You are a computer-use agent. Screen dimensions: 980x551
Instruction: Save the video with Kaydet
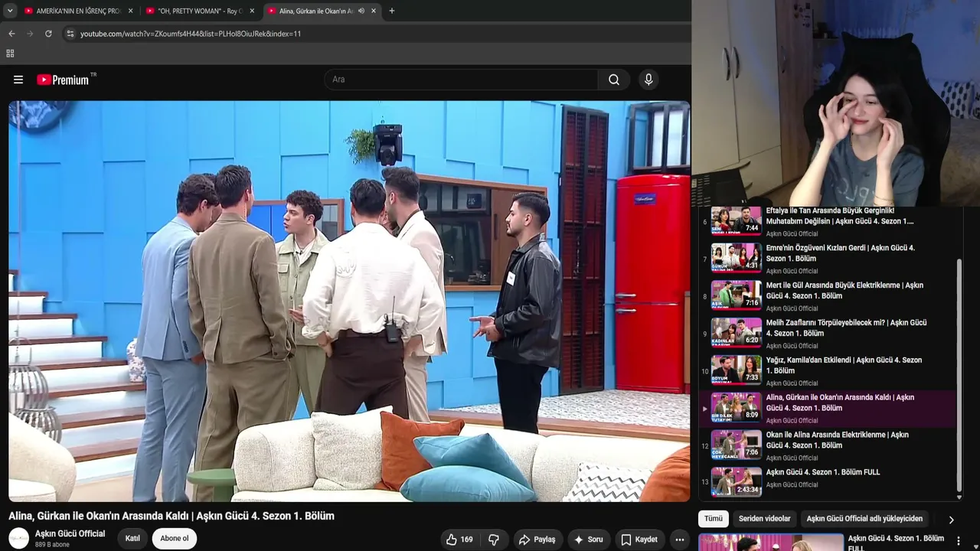(x=639, y=540)
